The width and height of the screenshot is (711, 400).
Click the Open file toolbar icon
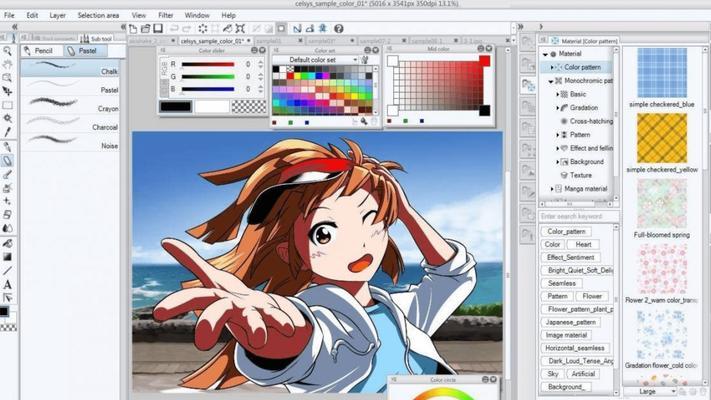[x=146, y=29]
